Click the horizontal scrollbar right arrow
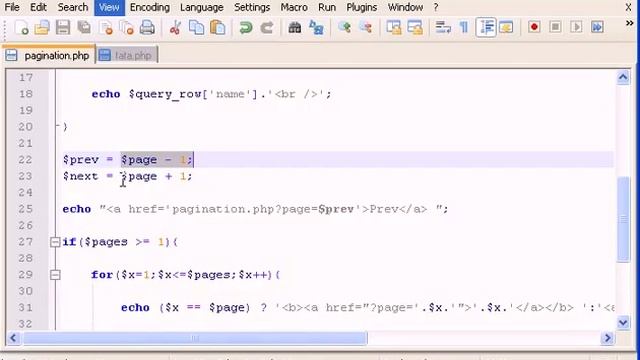 [x=608, y=338]
